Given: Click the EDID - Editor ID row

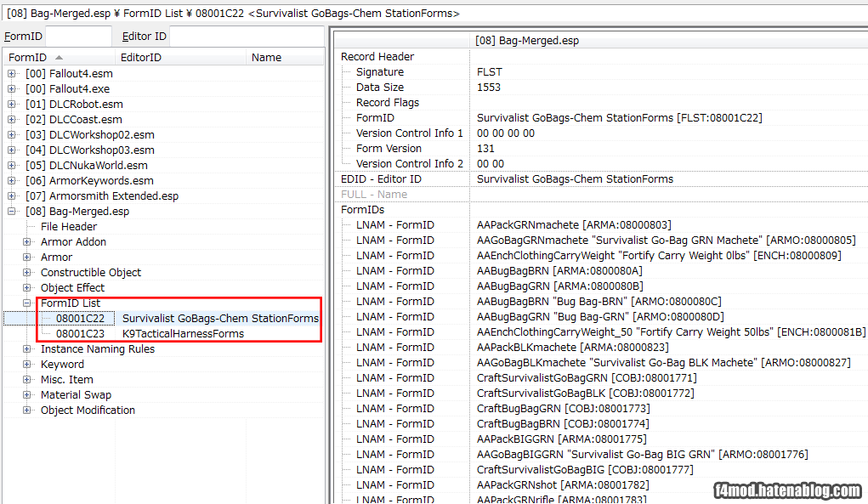Looking at the screenshot, I should coord(601,179).
